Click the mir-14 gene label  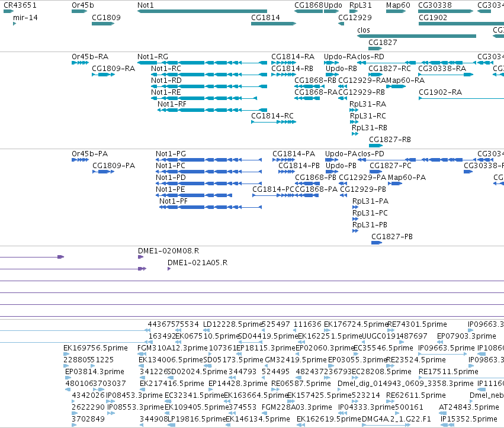click(x=25, y=17)
